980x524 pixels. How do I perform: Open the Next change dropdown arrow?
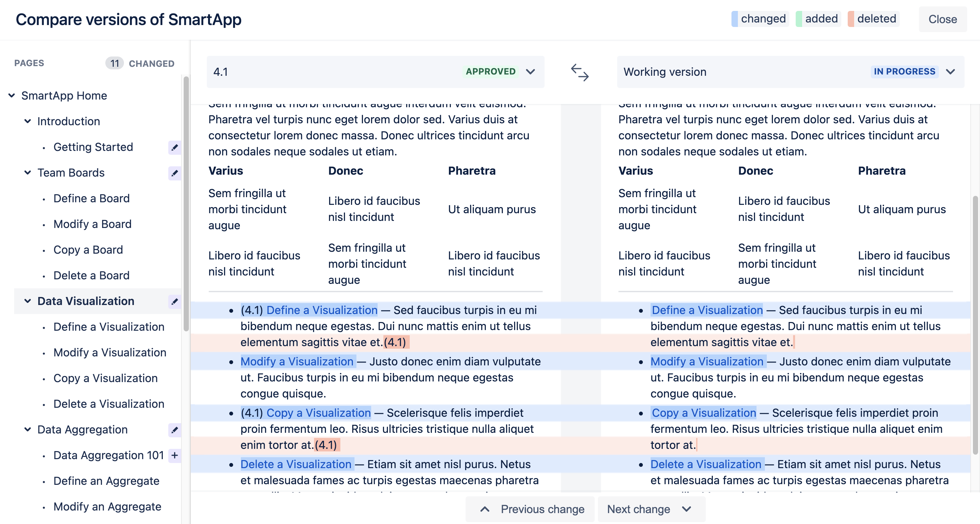[x=686, y=509]
